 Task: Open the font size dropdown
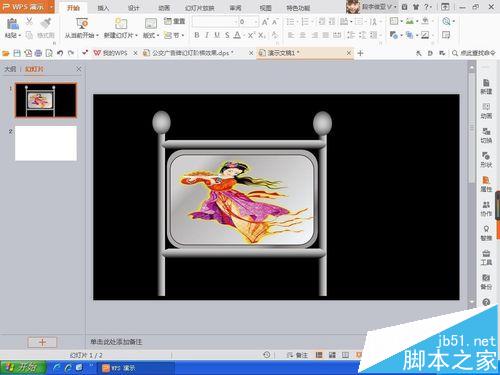point(256,22)
